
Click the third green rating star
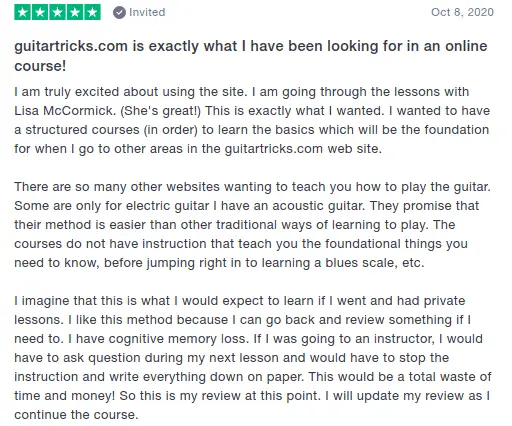pos(57,12)
